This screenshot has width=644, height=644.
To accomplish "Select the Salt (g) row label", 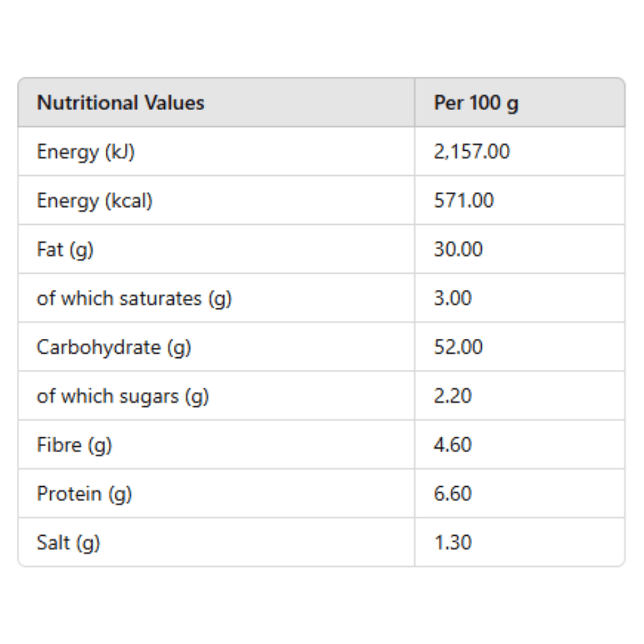I will click(68, 543).
